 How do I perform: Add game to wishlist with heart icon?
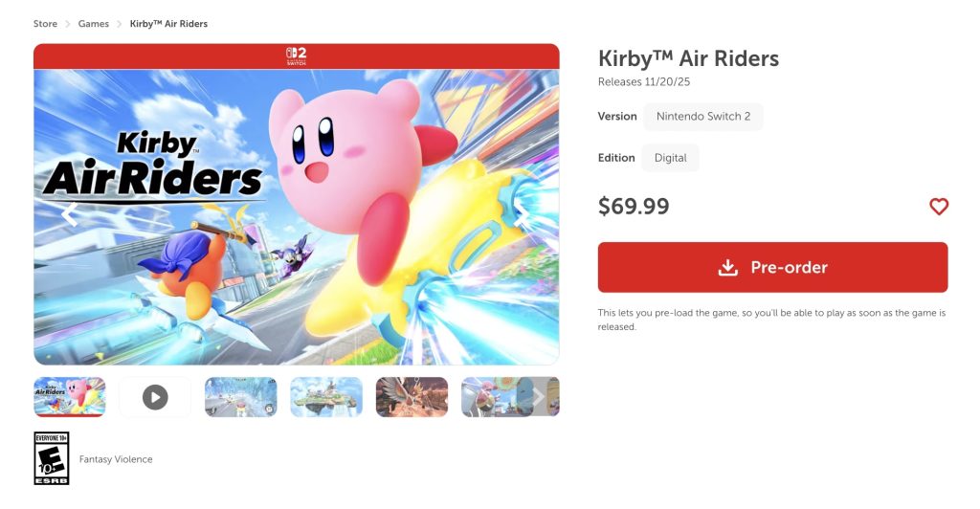click(x=938, y=206)
